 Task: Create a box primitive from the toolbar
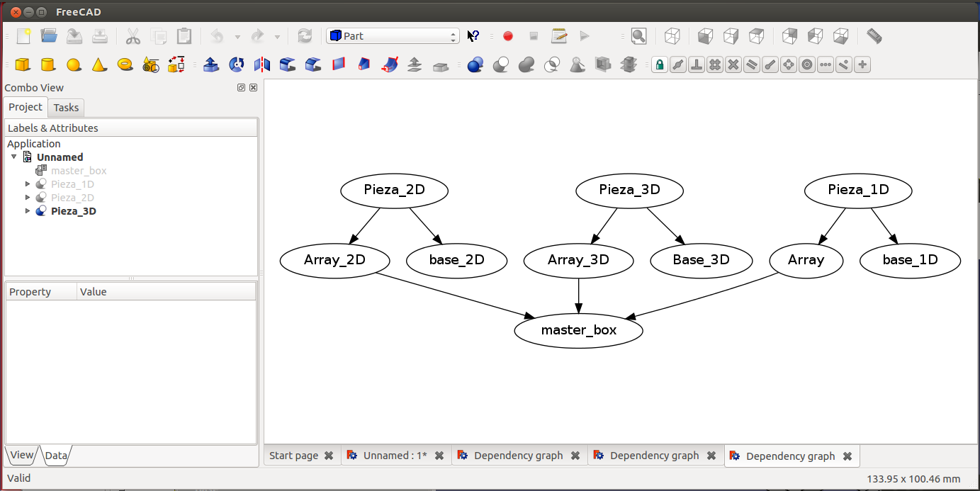[x=23, y=65]
